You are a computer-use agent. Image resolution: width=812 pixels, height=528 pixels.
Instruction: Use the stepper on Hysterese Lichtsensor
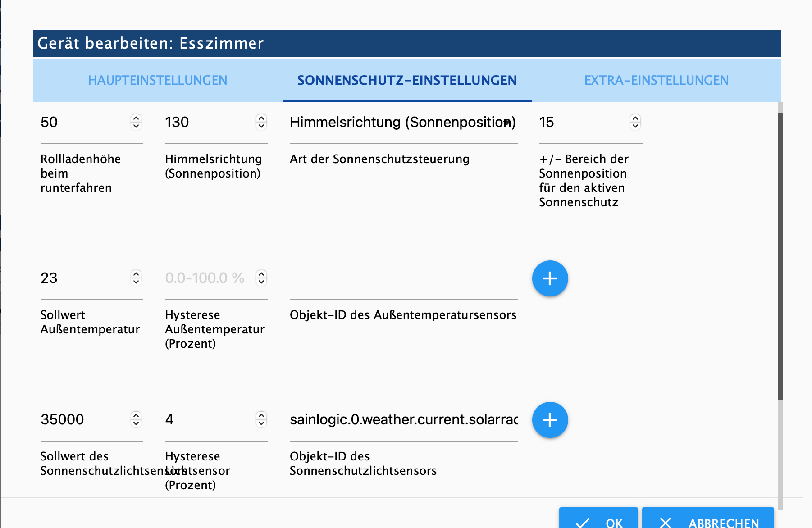(x=261, y=419)
